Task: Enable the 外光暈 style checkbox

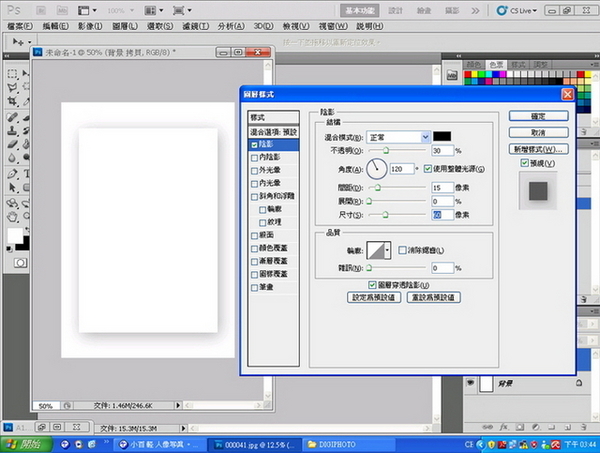Action: pos(254,171)
